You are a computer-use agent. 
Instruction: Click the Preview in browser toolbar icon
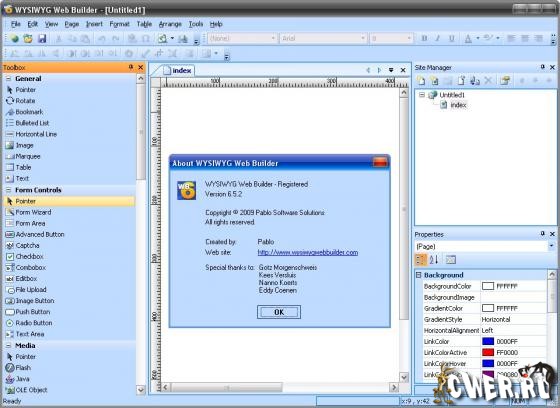point(163,38)
